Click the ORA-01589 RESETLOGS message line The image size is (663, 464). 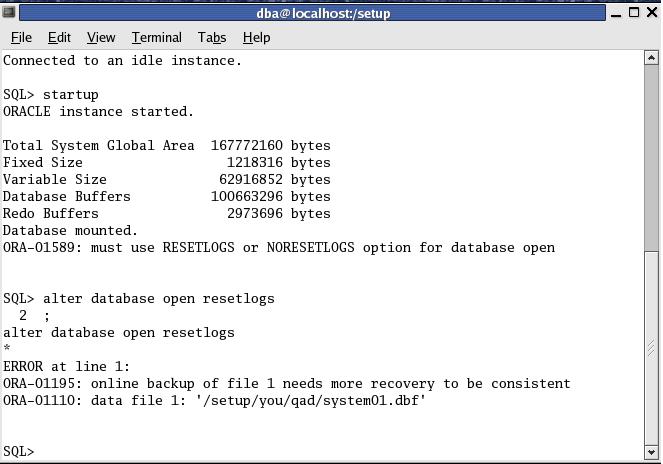[278, 247]
